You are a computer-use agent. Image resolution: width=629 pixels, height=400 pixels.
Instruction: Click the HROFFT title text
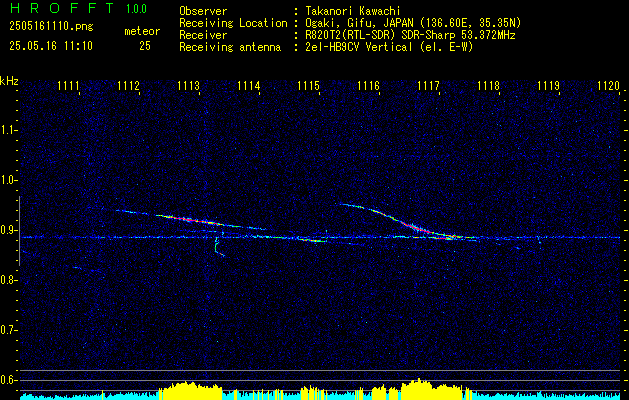(x=61, y=8)
